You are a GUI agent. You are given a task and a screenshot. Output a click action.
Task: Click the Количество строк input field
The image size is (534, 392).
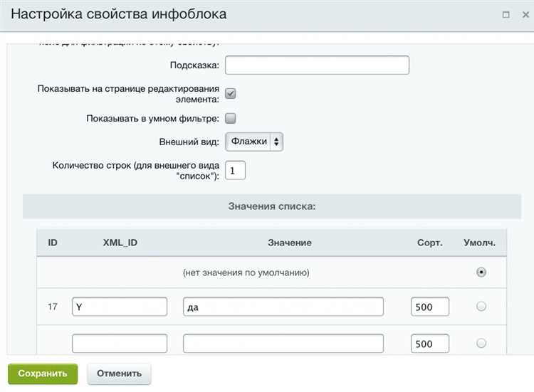[236, 170]
